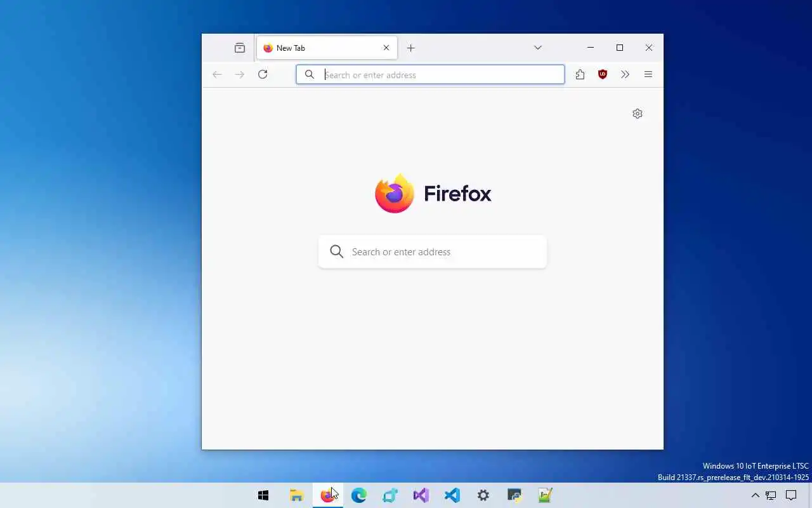812x508 pixels.
Task: Go back one page arrow
Action: pos(217,74)
